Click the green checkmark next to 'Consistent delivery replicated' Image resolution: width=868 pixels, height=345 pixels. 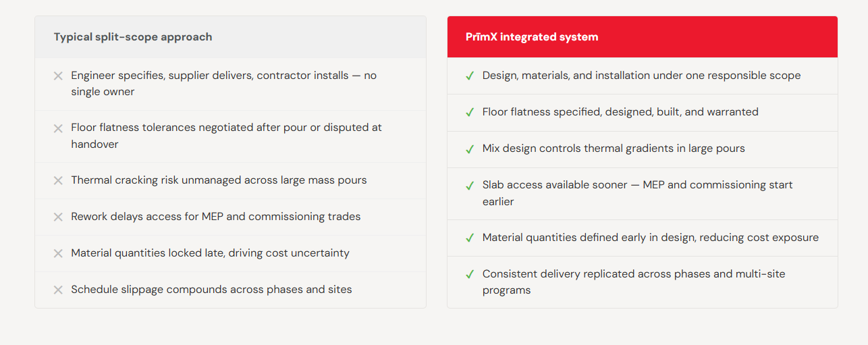click(470, 275)
